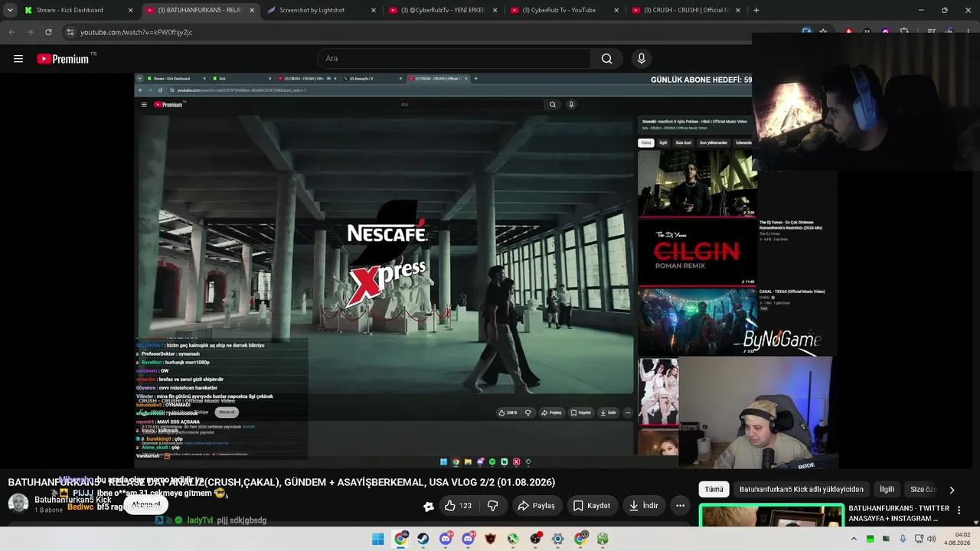Switch to Screenshot by Lightshot tab
Viewport: 980px width, 551px height.
(322, 10)
